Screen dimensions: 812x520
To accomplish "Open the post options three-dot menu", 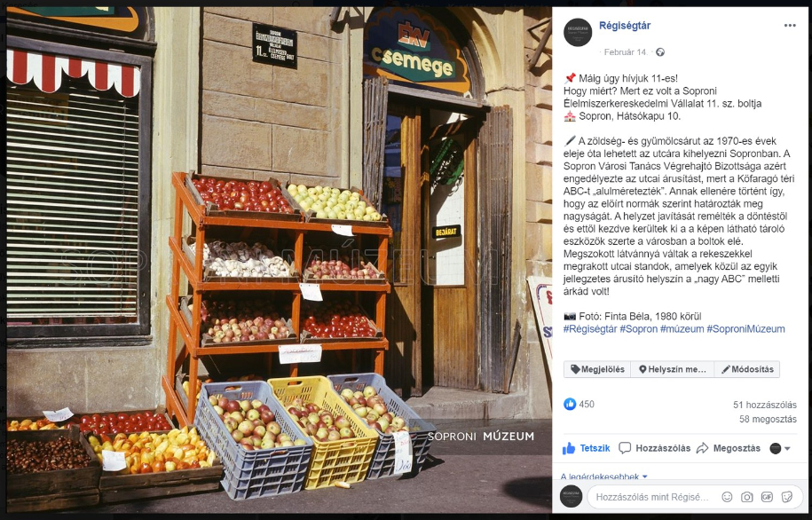I will (x=789, y=26).
